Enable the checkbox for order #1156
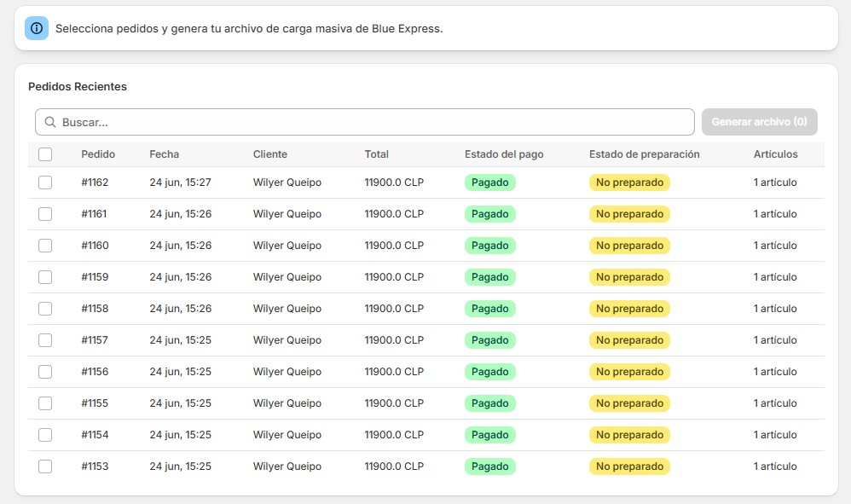The width and height of the screenshot is (851, 504). [x=45, y=372]
